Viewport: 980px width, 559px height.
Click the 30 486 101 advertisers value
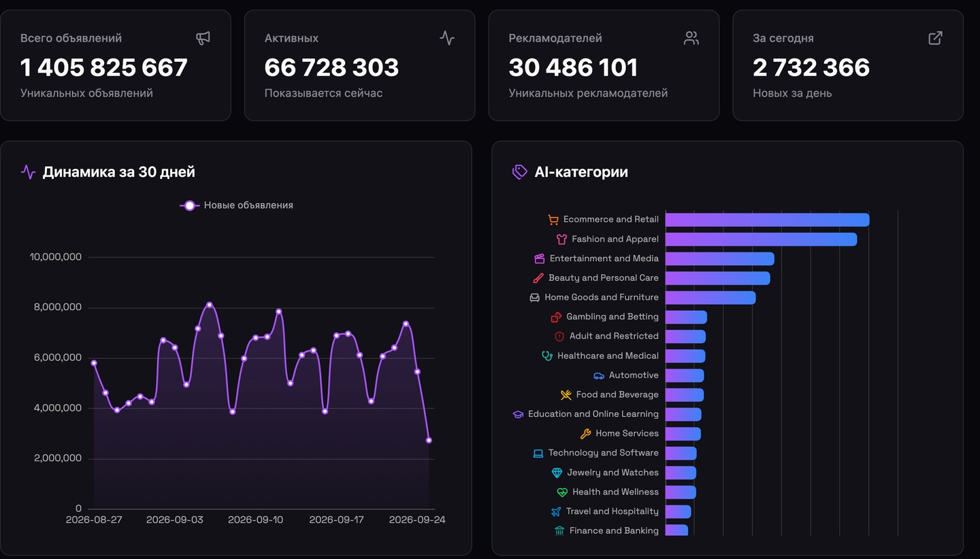click(573, 67)
